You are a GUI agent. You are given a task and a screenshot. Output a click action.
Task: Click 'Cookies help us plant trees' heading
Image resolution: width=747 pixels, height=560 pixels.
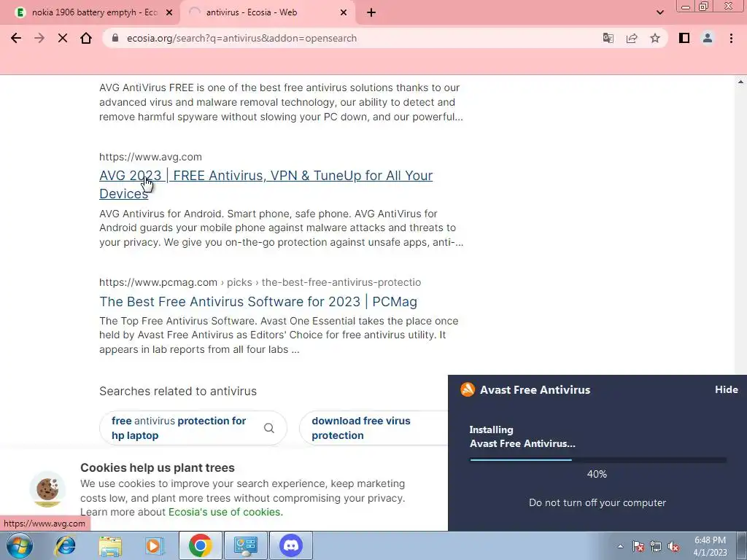pyautogui.click(x=158, y=467)
